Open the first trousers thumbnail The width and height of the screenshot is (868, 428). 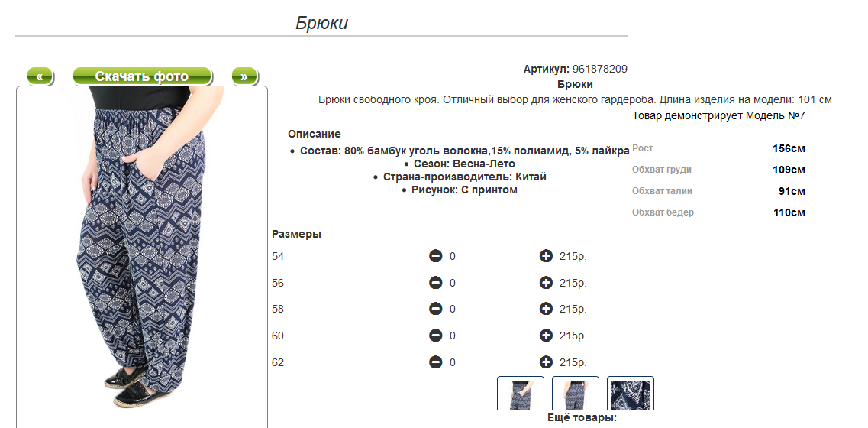tap(521, 393)
